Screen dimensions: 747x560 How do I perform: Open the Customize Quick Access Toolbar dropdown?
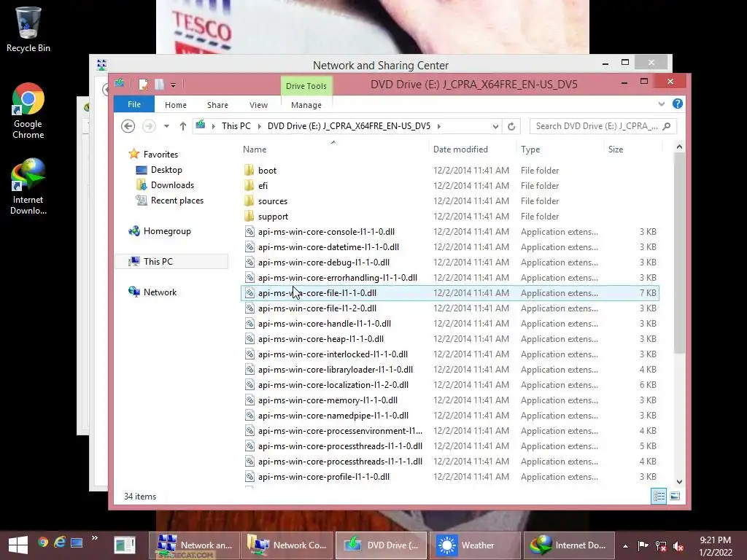pos(174,85)
